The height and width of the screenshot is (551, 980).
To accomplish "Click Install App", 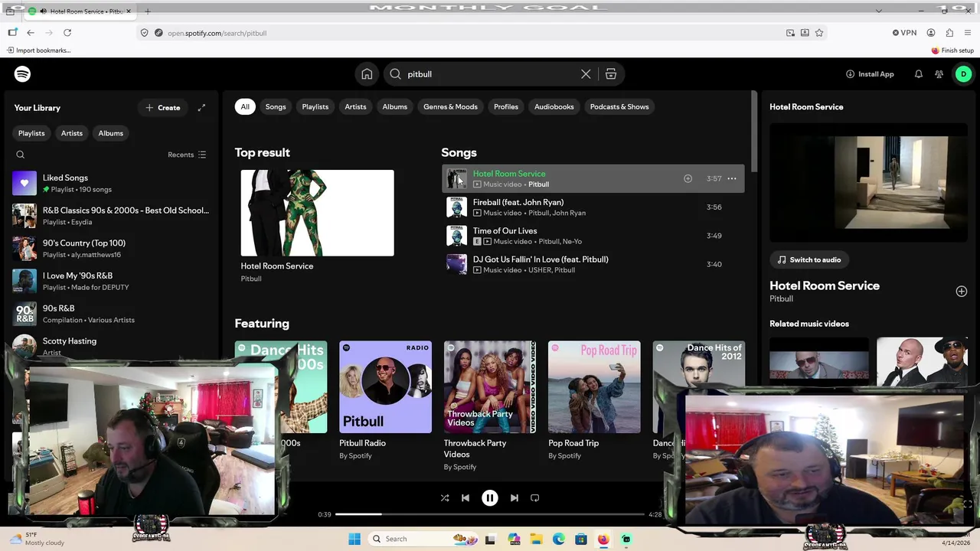I will [x=870, y=74].
